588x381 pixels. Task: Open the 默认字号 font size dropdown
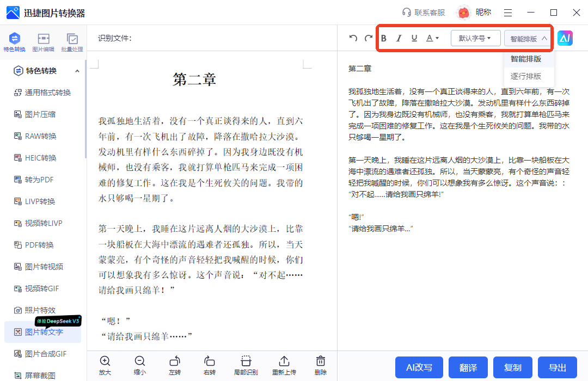(475, 38)
